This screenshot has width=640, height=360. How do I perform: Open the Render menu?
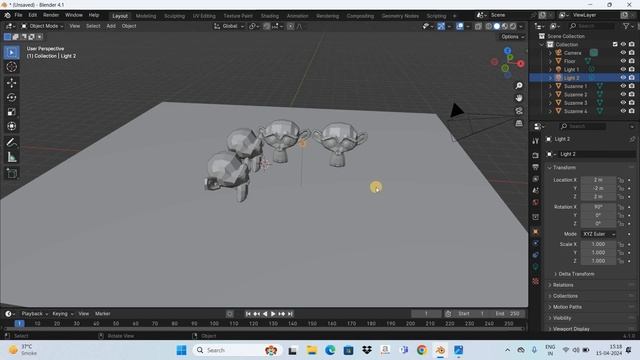coord(51,15)
